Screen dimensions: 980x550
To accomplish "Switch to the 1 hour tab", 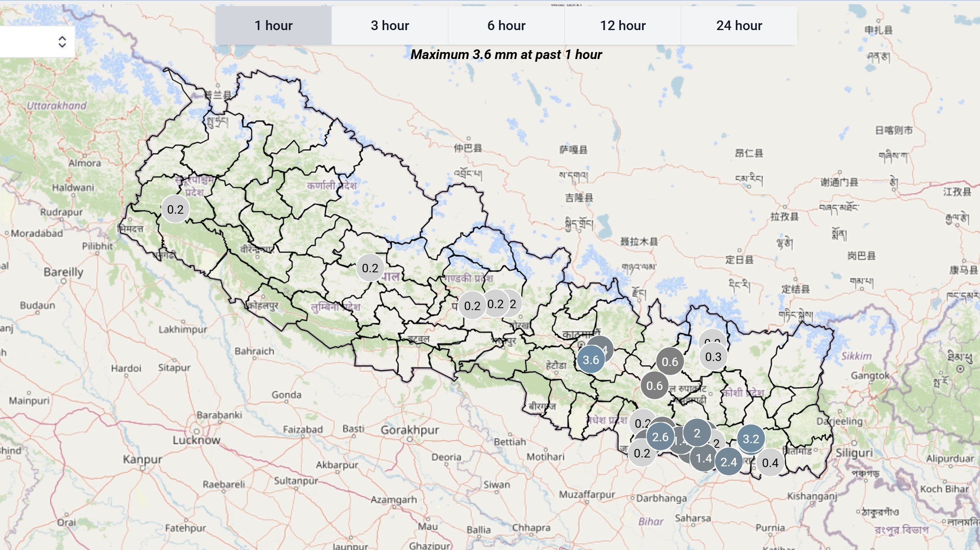I will (x=273, y=25).
